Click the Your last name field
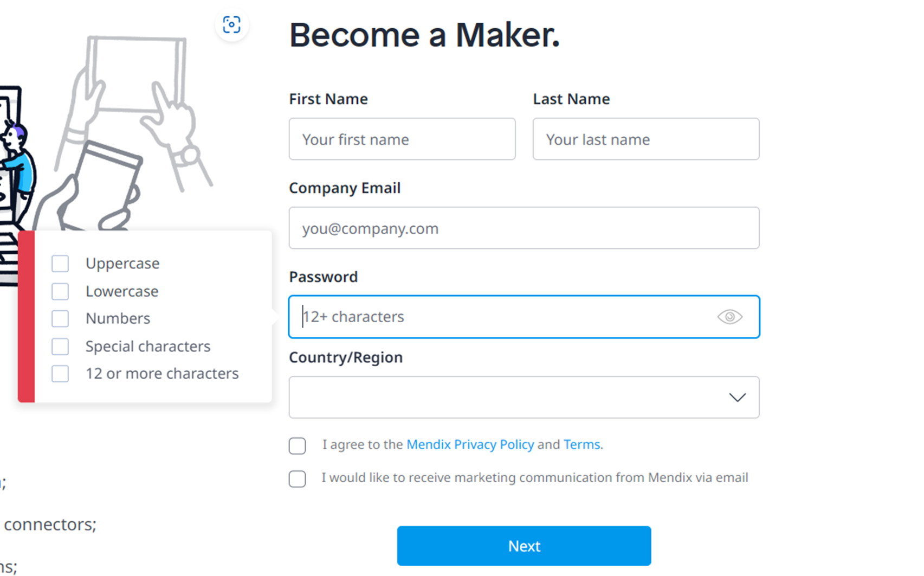Screen dimensions: 924x576 [x=645, y=139]
